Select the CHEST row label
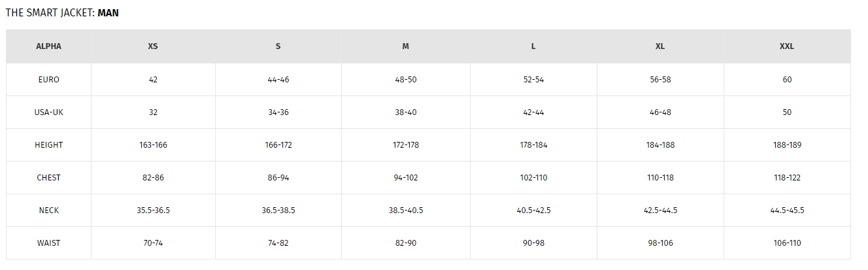Image resolution: width=868 pixels, height=270 pixels. coord(48,177)
